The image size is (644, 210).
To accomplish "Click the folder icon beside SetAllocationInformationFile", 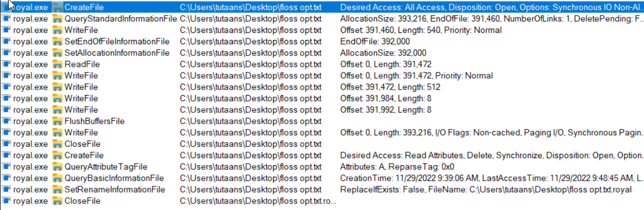I will pyautogui.click(x=57, y=53).
